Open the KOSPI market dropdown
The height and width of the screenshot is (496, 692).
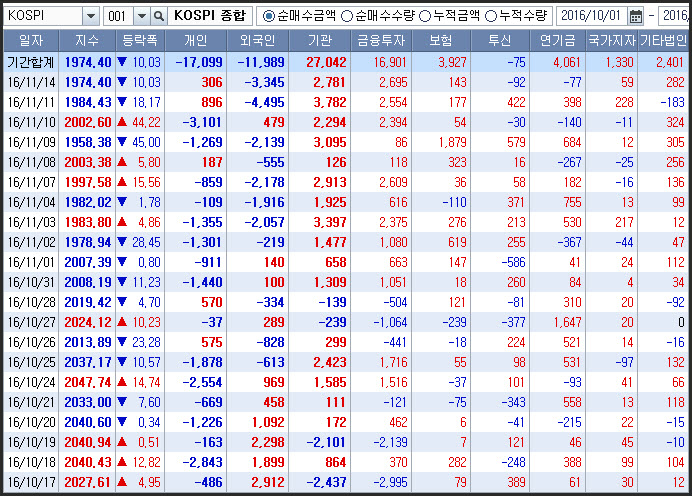click(x=90, y=16)
